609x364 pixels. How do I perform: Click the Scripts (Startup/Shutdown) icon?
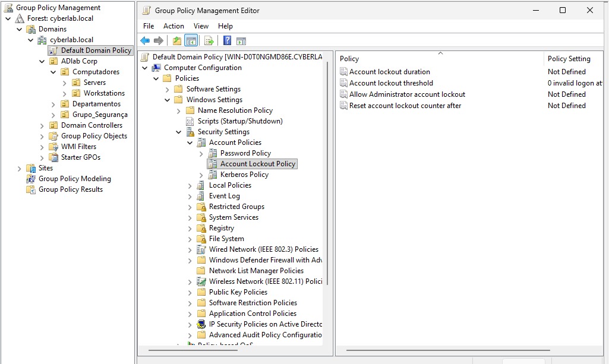coord(190,122)
